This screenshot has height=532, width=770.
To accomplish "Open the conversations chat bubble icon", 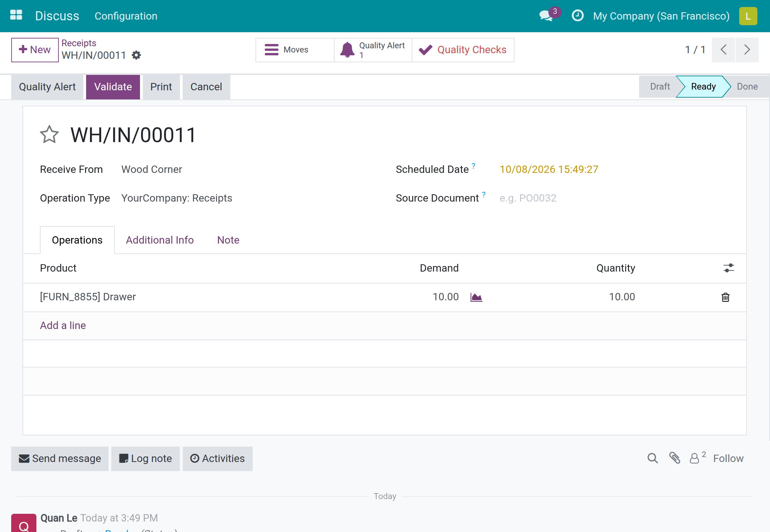I will pos(547,16).
